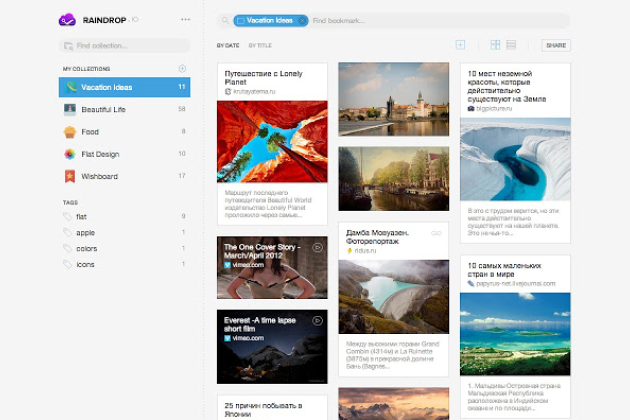Open the red canyon trees thumbnail
The image size is (630, 420).
point(272,141)
